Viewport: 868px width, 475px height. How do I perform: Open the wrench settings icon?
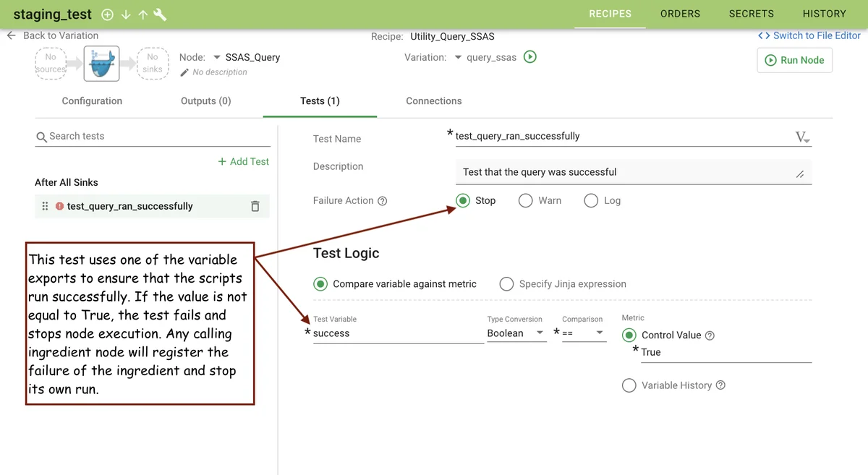(x=160, y=14)
